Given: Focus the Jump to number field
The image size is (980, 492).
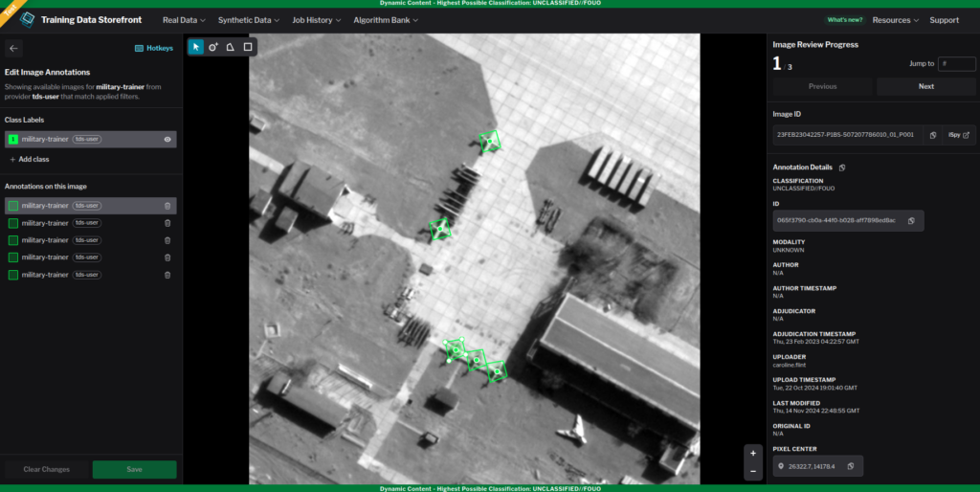Looking at the screenshot, I should [956, 63].
